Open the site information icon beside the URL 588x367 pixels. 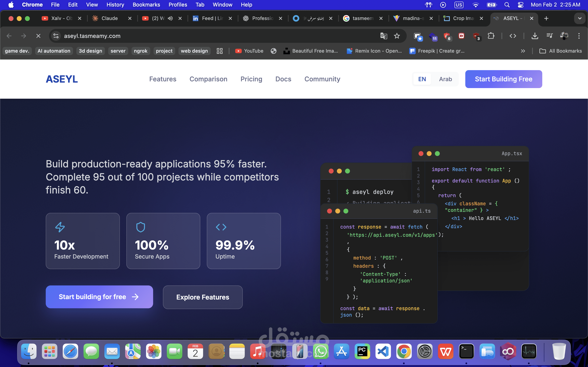pos(56,36)
